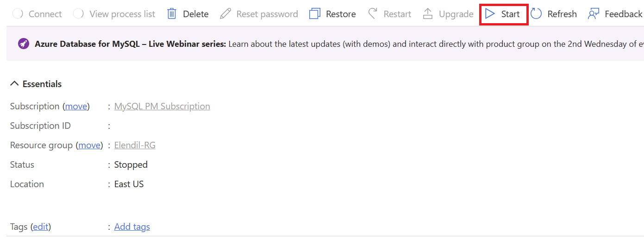The width and height of the screenshot is (644, 240).
Task: Click the Restore icon in toolbar
Action: 315,14
